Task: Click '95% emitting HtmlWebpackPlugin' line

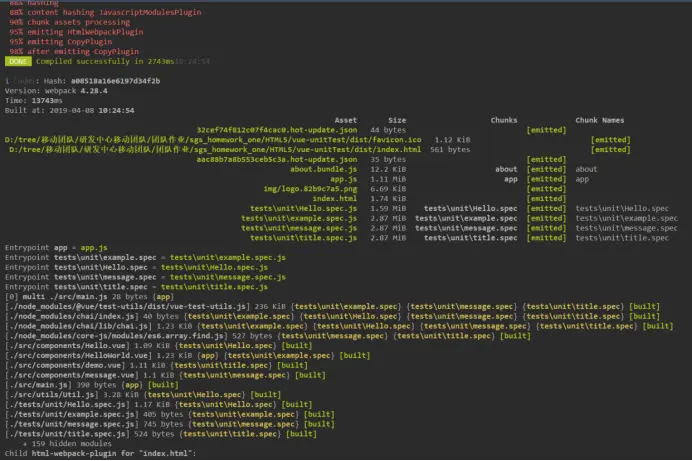Action: coord(76,32)
